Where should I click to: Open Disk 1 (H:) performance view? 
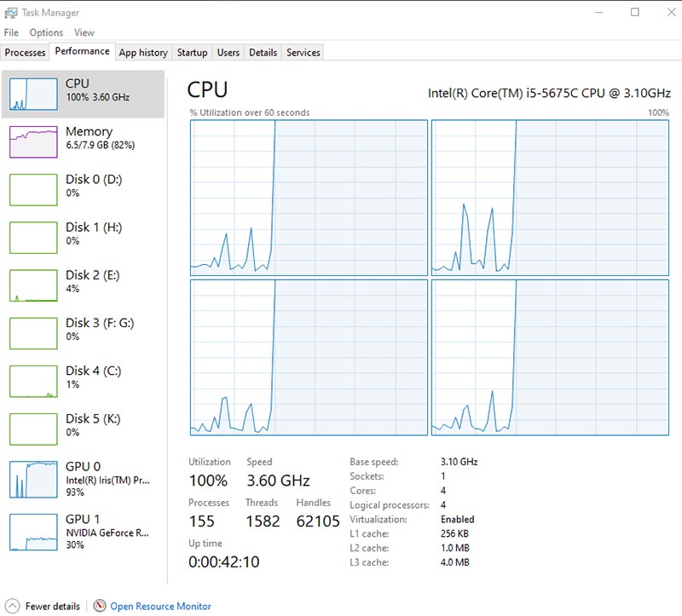[x=83, y=238]
